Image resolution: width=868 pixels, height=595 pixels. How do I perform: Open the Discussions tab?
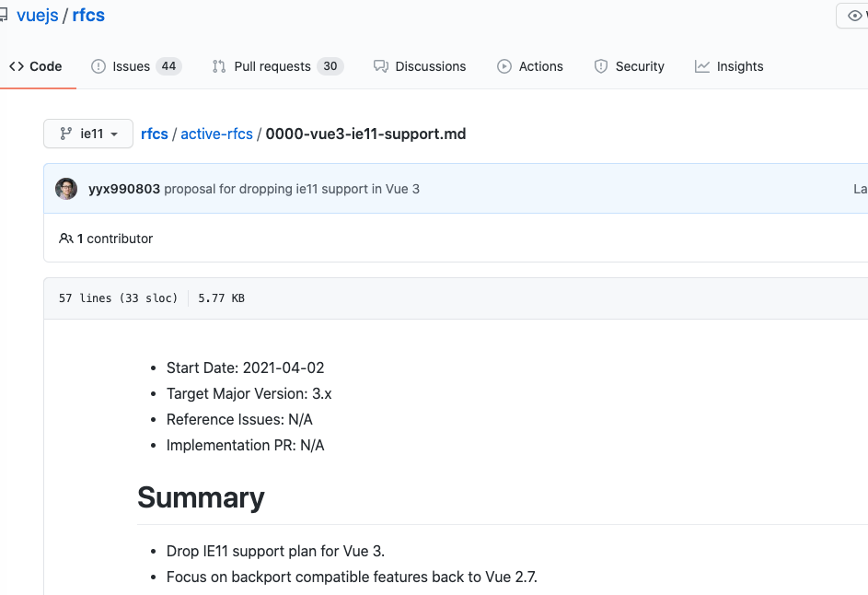pos(420,66)
